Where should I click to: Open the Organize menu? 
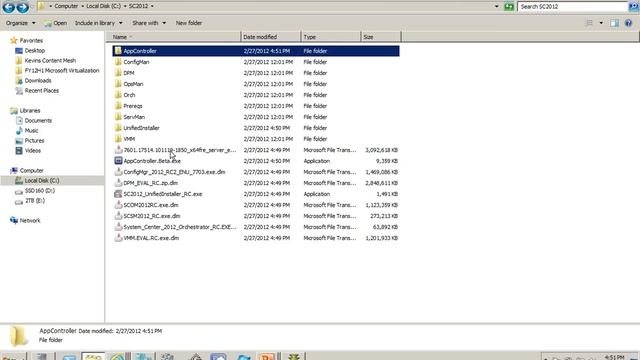[20, 23]
